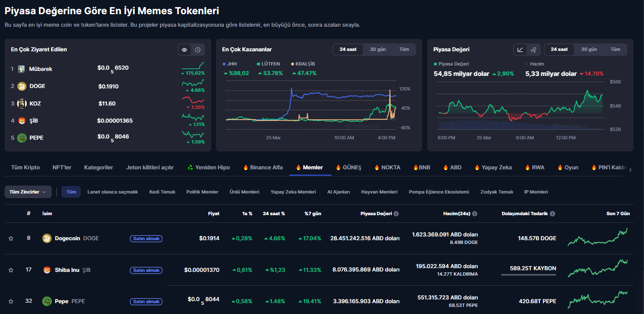Filter by Hayvan Memleri
This screenshot has height=314, width=644.
[379, 192]
